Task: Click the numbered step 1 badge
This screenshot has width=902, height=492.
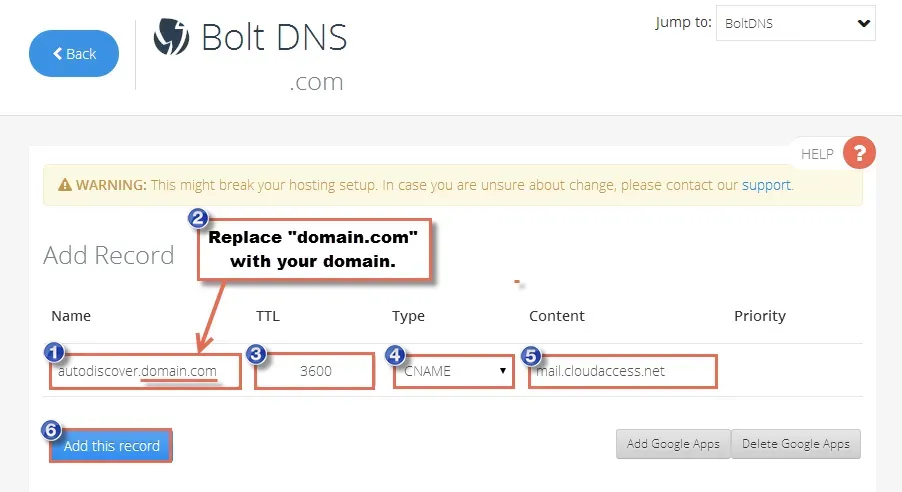Action: click(54, 352)
